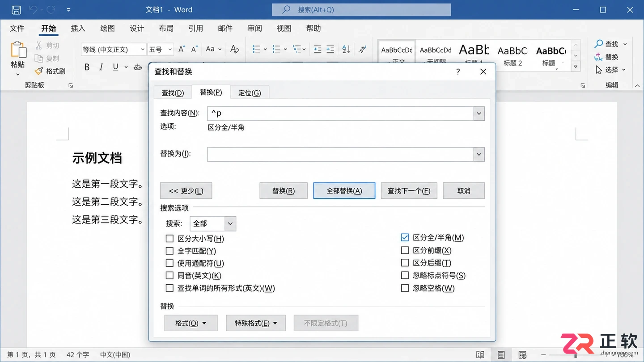The width and height of the screenshot is (644, 362).
Task: Enable the 使用通配符(U) checkbox
Action: 169,264
